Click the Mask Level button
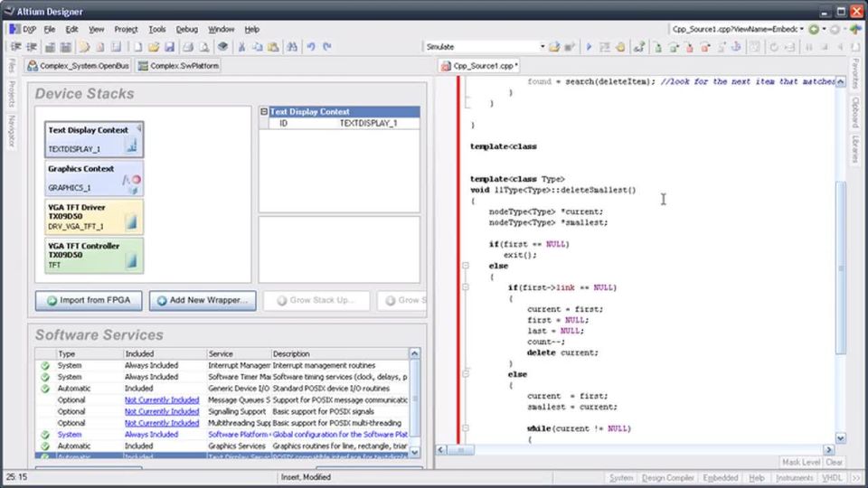The image size is (868, 488). point(801,462)
